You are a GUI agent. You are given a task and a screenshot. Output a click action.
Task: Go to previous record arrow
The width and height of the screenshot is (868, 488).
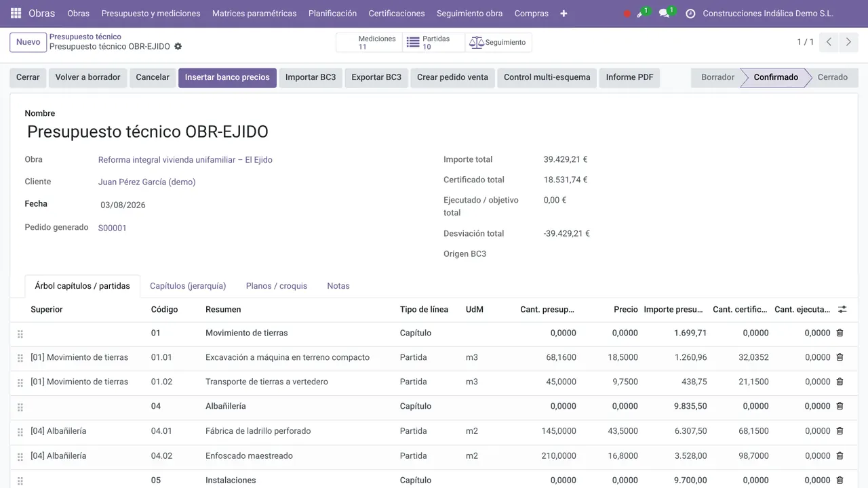pyautogui.click(x=829, y=42)
